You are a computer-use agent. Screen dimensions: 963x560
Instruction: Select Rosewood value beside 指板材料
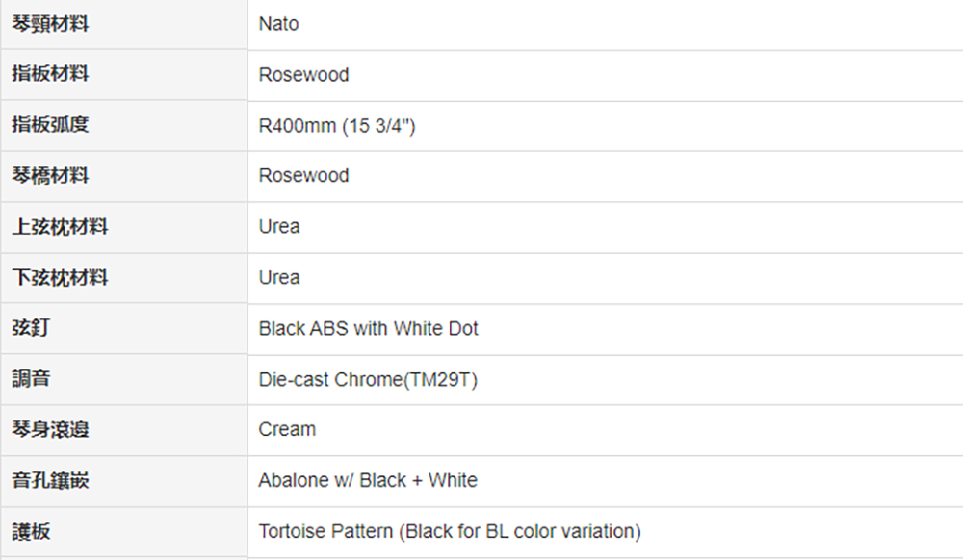pyautogui.click(x=304, y=75)
